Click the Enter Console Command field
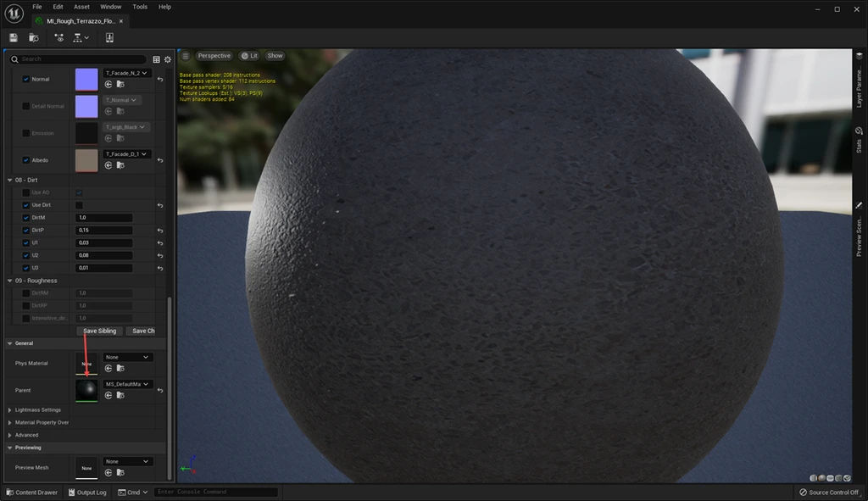868x501 pixels. click(216, 493)
